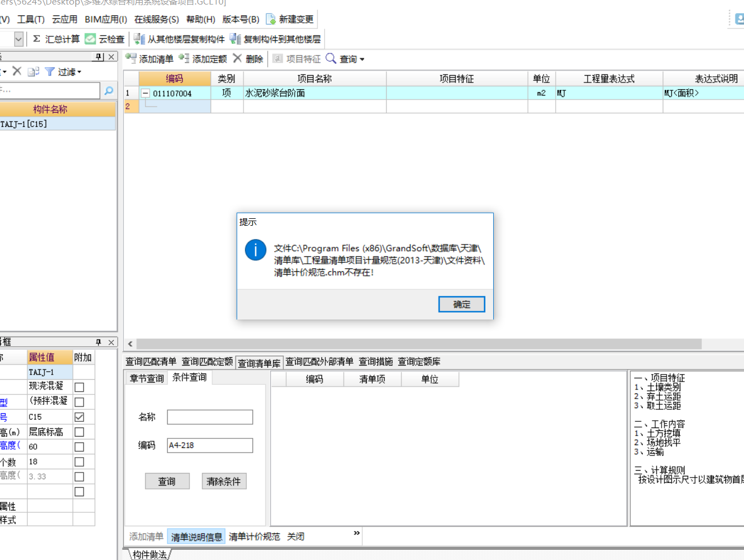Viewport: 744px width, 560px height.
Task: Click the delete X icon in component panel
Action: [17, 71]
